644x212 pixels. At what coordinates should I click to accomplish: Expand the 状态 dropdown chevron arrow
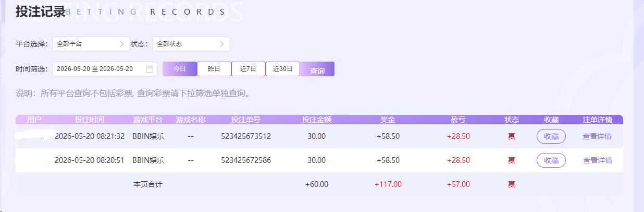(221, 44)
